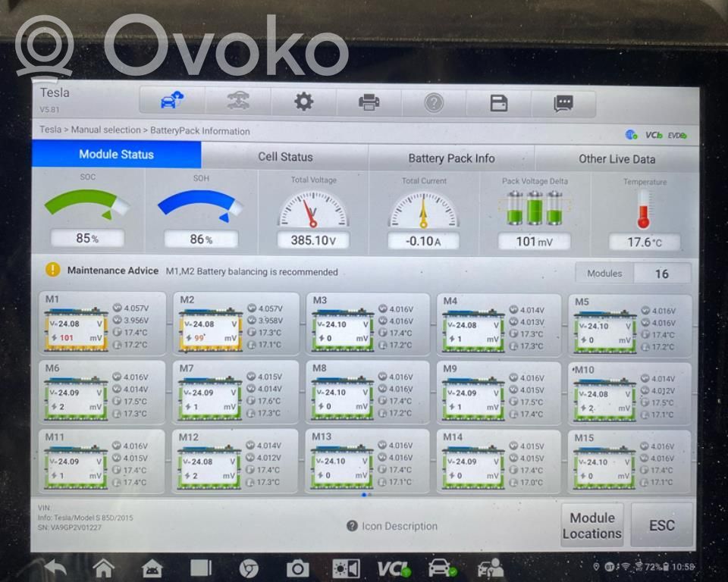Exit with the ESC button
Image resolution: width=728 pixels, height=582 pixels.
click(661, 525)
